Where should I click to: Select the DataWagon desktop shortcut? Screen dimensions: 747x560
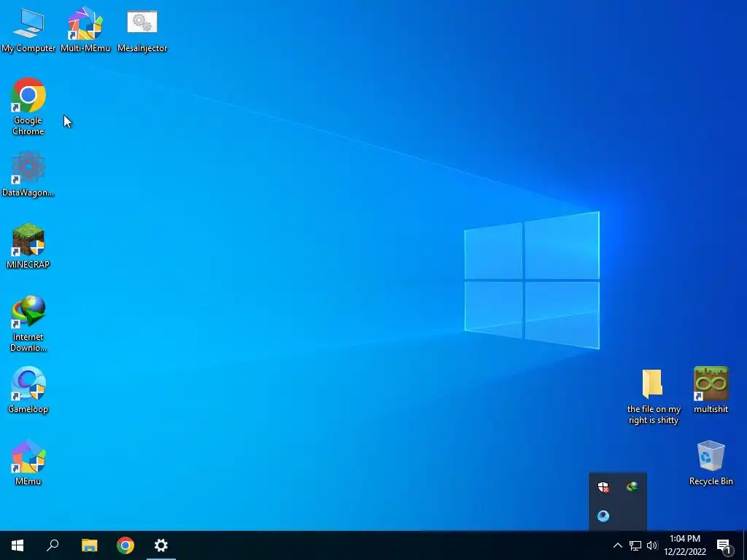[28, 174]
